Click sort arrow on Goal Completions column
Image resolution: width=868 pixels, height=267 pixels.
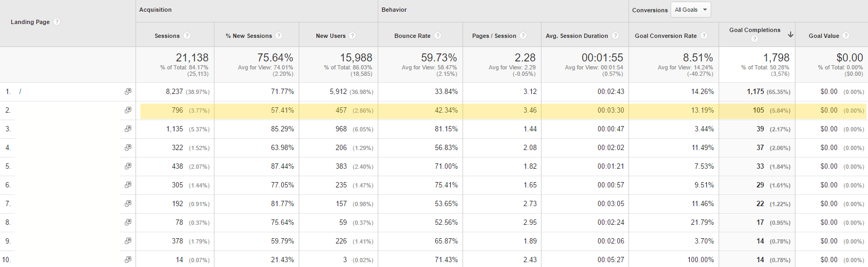790,34
